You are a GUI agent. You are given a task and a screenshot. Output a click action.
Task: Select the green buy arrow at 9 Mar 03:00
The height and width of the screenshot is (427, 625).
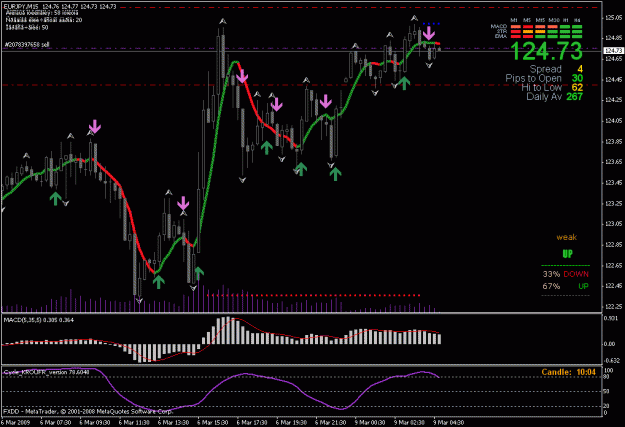pyautogui.click(x=404, y=83)
